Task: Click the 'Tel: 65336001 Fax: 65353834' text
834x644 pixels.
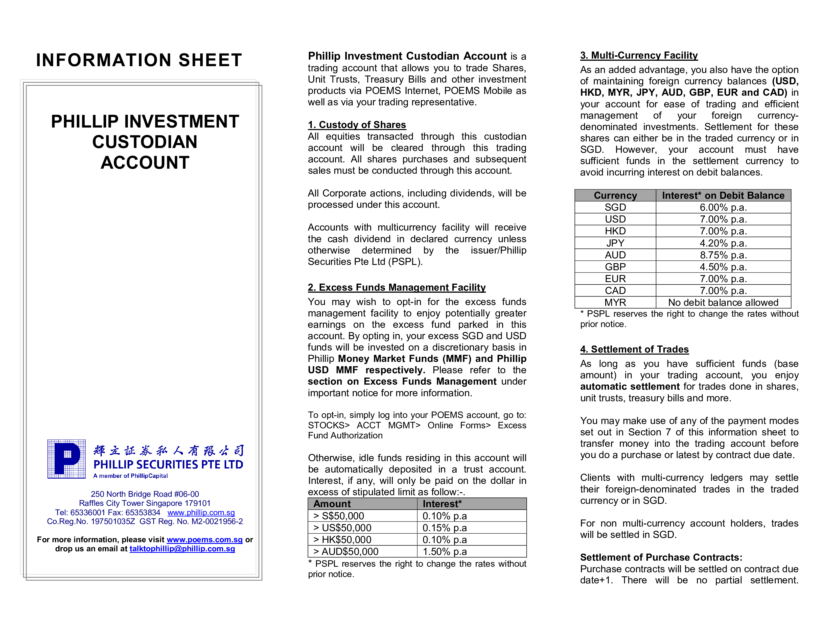Action: tap(108, 512)
